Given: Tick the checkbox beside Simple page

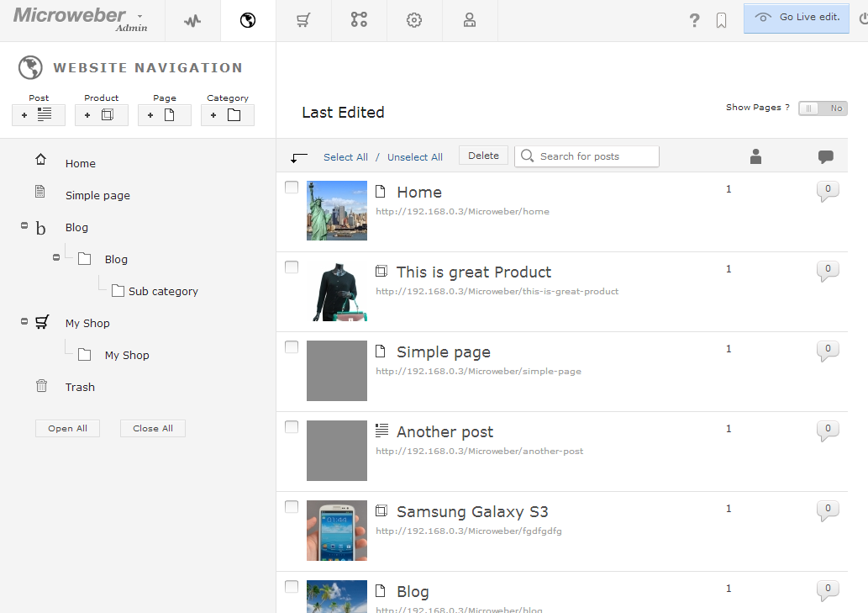Looking at the screenshot, I should coord(291,346).
